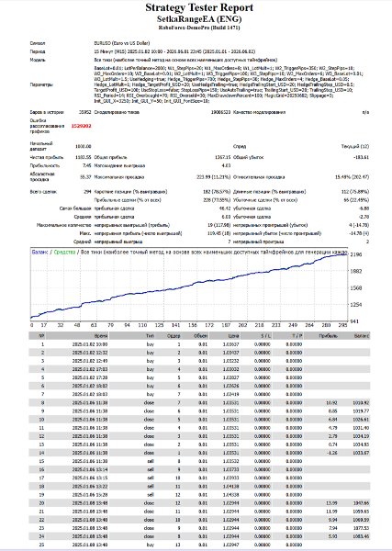Click the -1.26 profit cell in row 14

(x=332, y=453)
